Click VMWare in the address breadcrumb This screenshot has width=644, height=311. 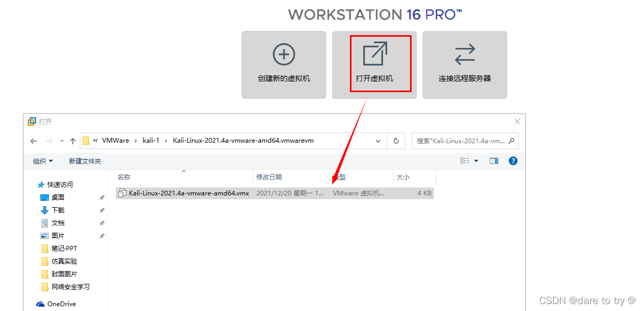click(115, 141)
